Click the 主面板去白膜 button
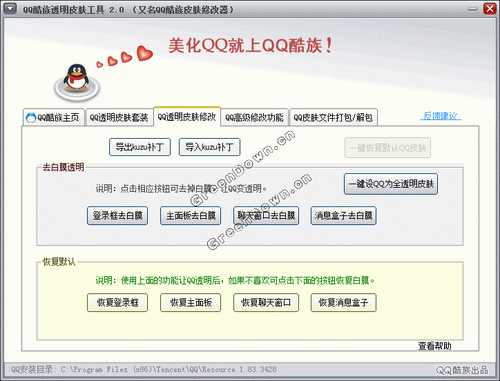The image size is (500, 381). click(x=190, y=216)
